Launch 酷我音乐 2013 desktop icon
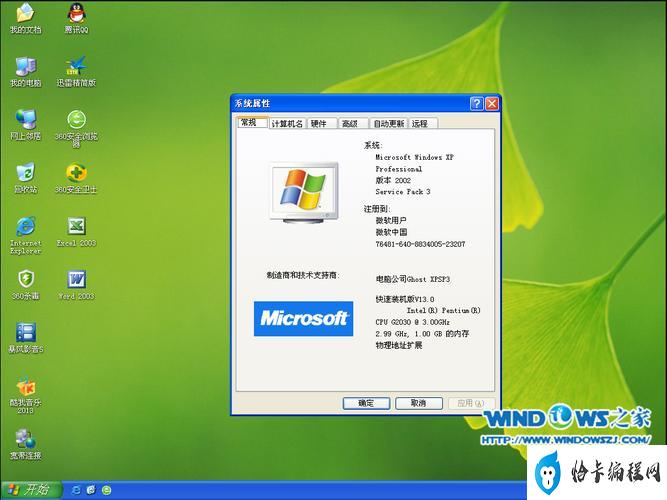The width and height of the screenshot is (667, 500). (26, 395)
